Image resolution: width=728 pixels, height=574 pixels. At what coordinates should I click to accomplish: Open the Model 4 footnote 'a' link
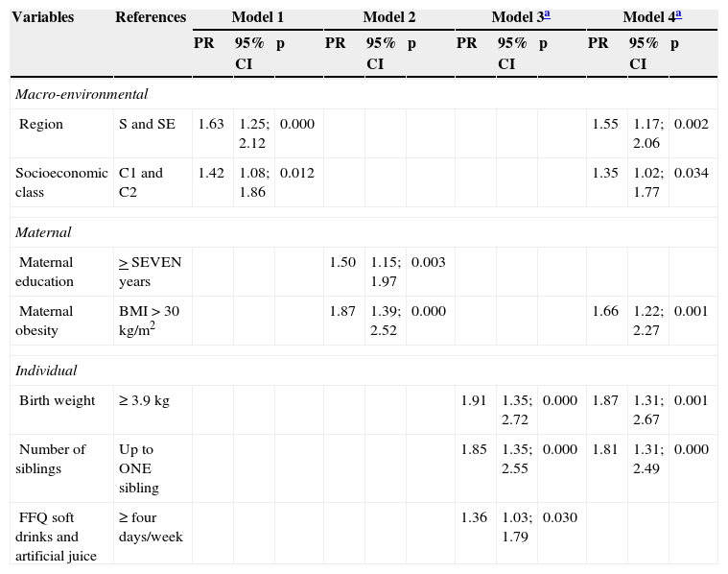point(677,15)
